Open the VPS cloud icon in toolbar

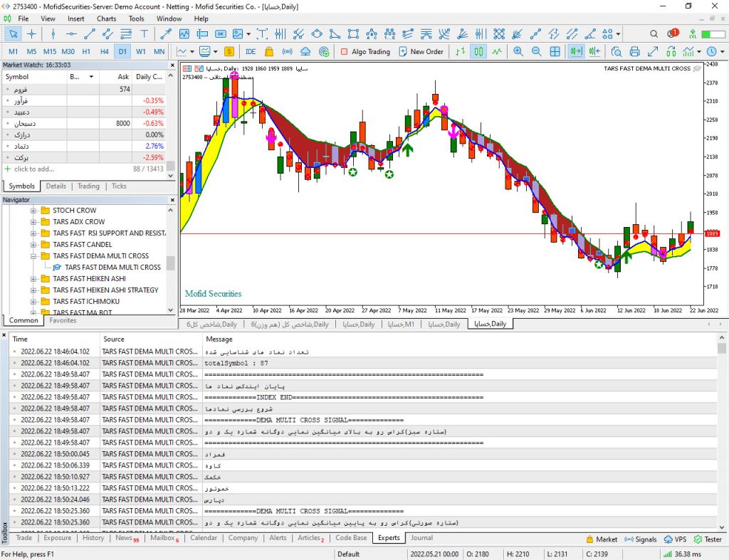pos(305,51)
